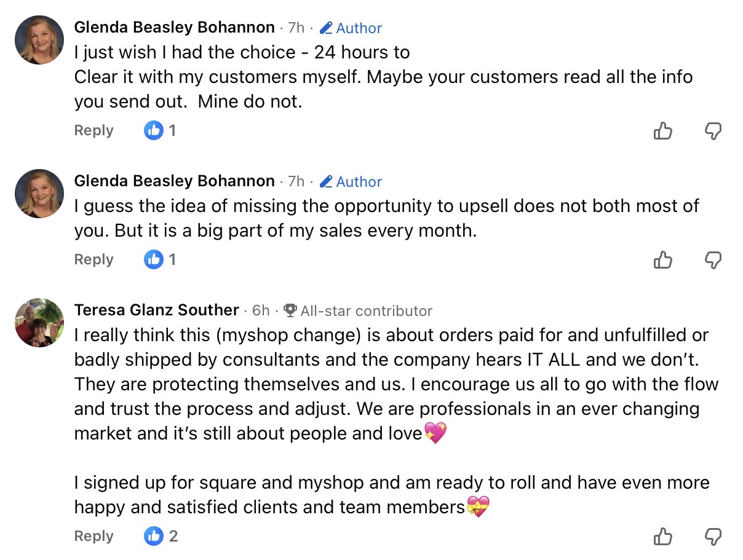Viewport: 743px width, 560px height.
Task: Like Teresa Glanz Souther's comment
Action: 662,537
